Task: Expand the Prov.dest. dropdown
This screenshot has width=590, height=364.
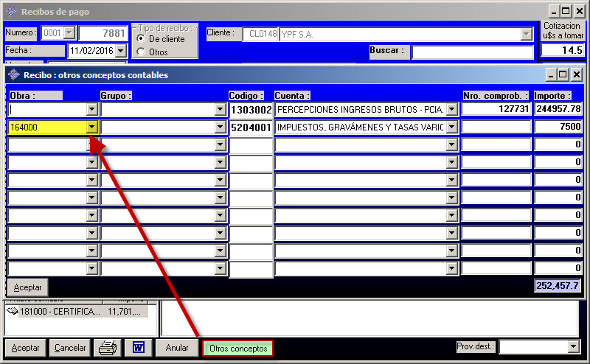Action: (x=573, y=346)
